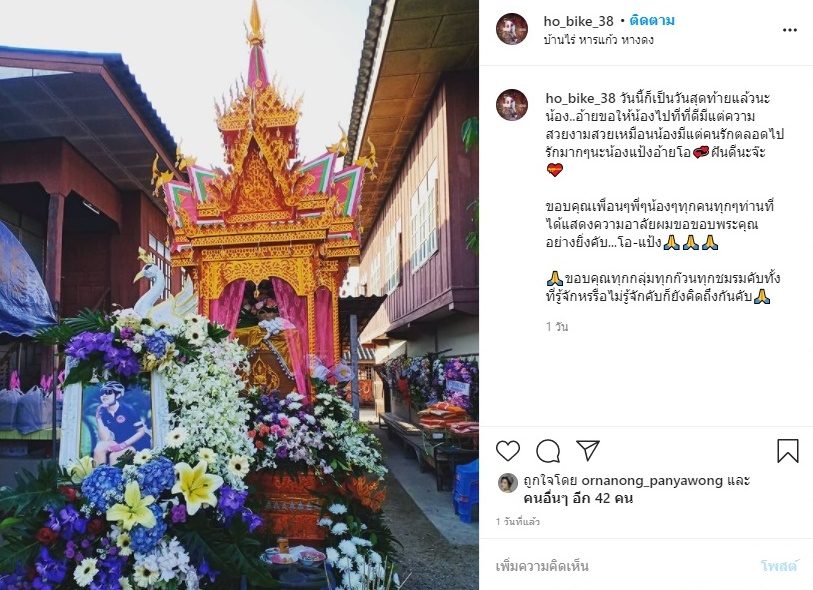Open ho_bike_38 profile picture in header
The image size is (813, 590).
(512, 29)
